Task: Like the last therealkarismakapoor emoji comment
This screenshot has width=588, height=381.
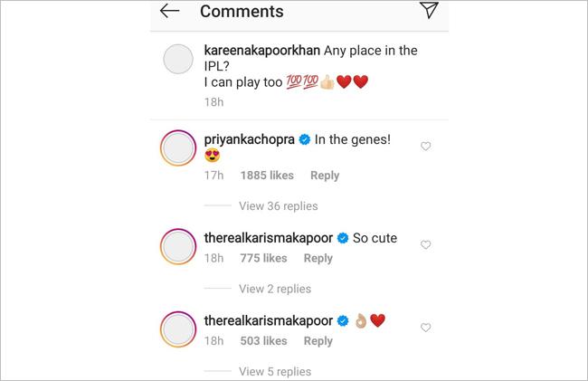Action: point(426,327)
